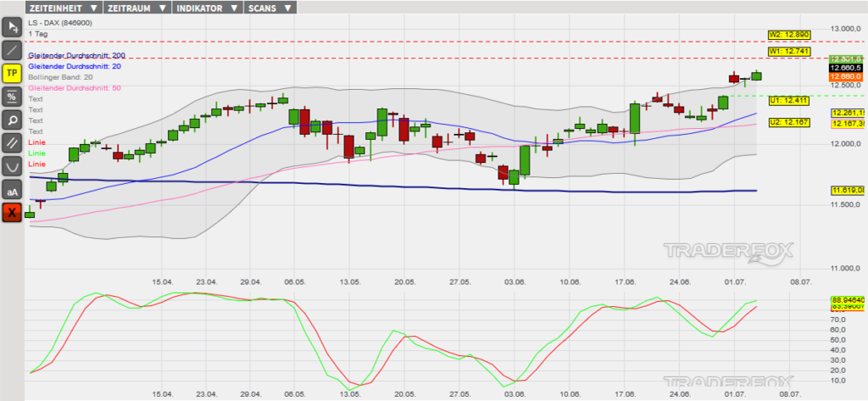Click the 06.05. date on main chart axis
The height and width of the screenshot is (401, 868).
(295, 282)
